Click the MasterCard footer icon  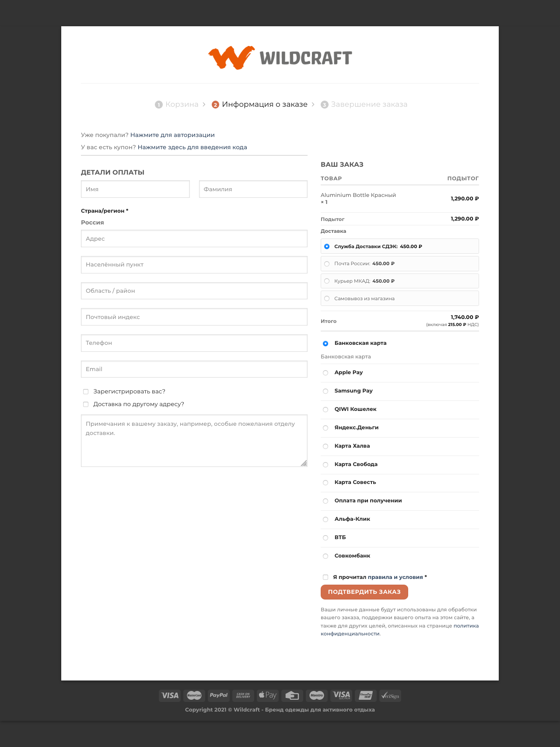click(194, 695)
